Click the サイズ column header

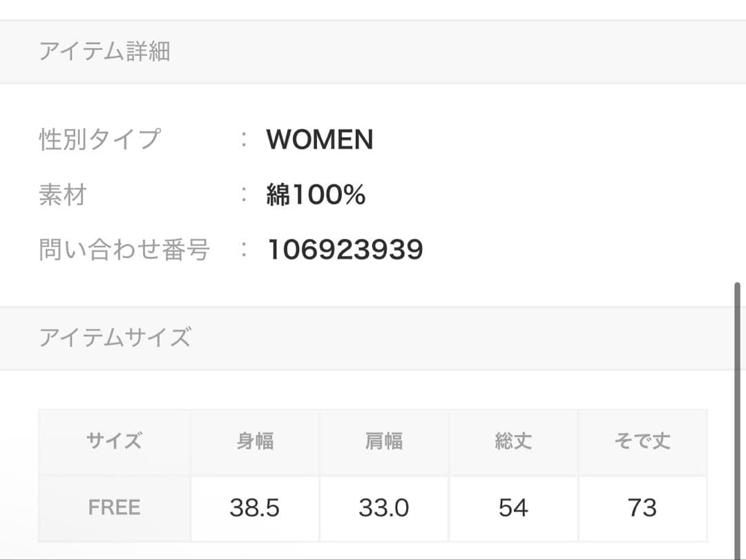tap(114, 442)
